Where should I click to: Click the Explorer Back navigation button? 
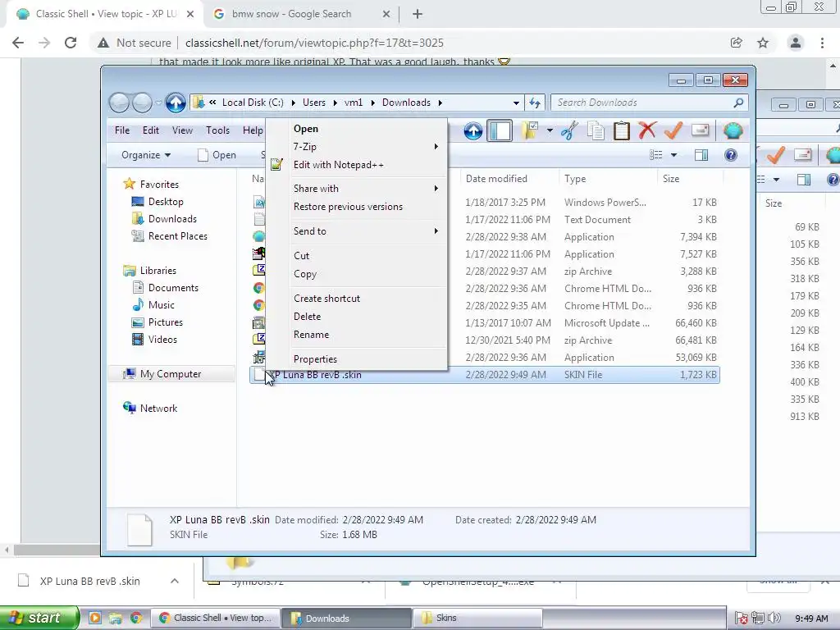point(120,103)
